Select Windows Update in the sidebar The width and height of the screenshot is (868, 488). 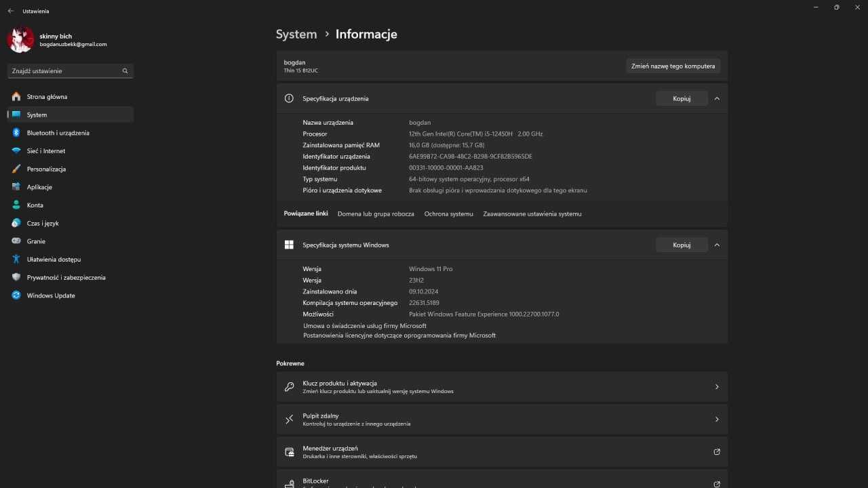tap(71, 296)
